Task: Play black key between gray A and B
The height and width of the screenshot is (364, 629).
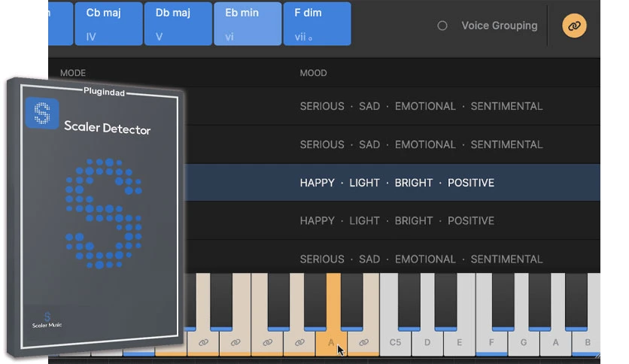Action: [x=576, y=302]
